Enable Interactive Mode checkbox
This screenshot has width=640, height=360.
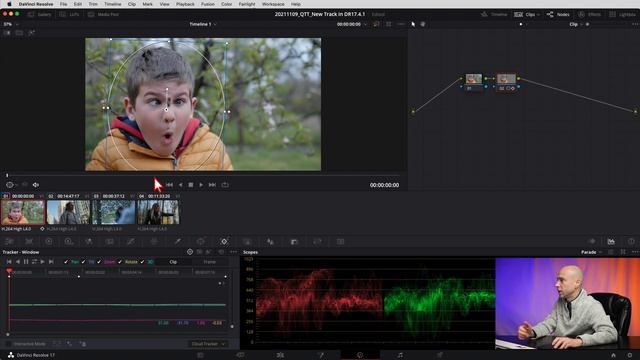pos(8,344)
